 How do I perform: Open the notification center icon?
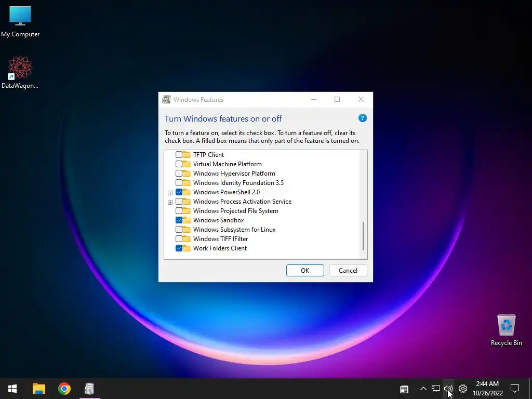tap(515, 389)
